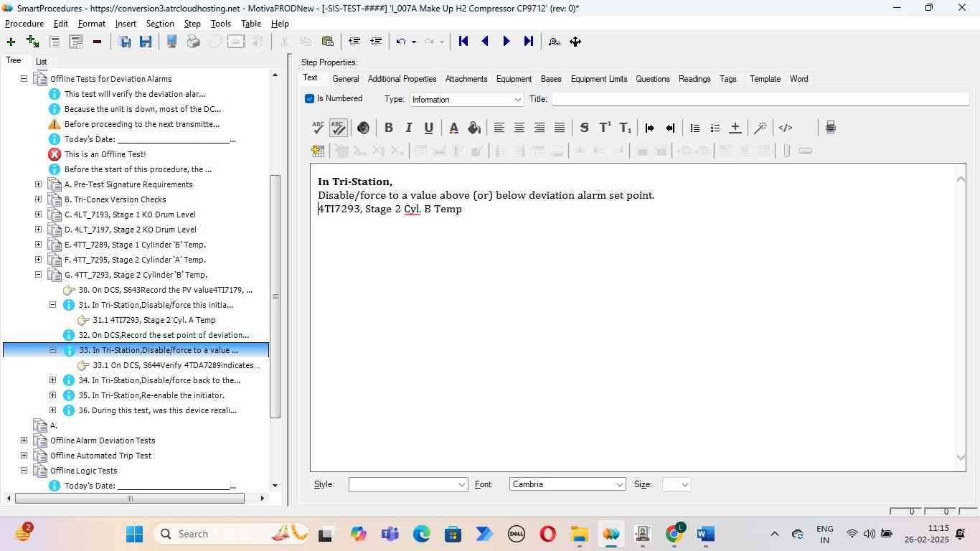Click the clipboard paste icon
The image size is (980, 551).
tap(327, 42)
